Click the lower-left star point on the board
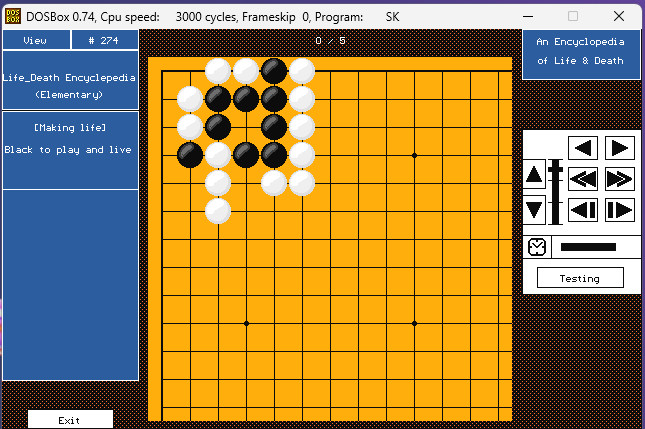The height and width of the screenshot is (429, 645). click(246, 323)
